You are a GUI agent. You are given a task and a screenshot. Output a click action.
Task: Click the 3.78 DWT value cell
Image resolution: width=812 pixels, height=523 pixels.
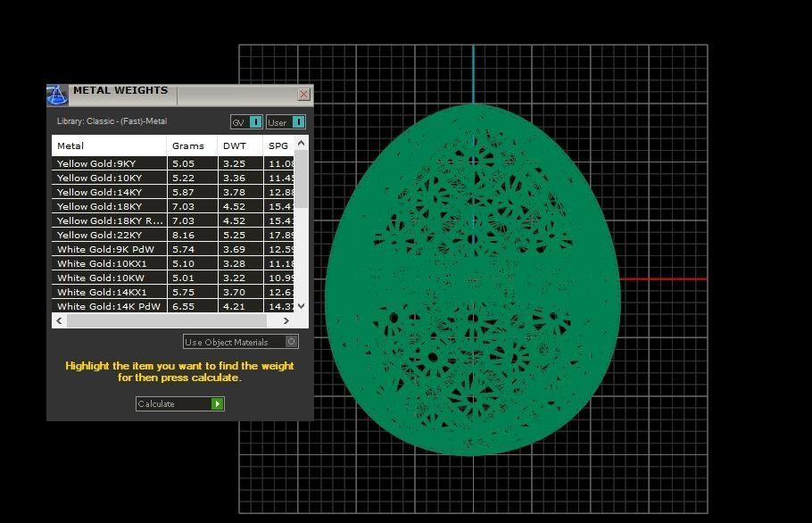tap(240, 192)
